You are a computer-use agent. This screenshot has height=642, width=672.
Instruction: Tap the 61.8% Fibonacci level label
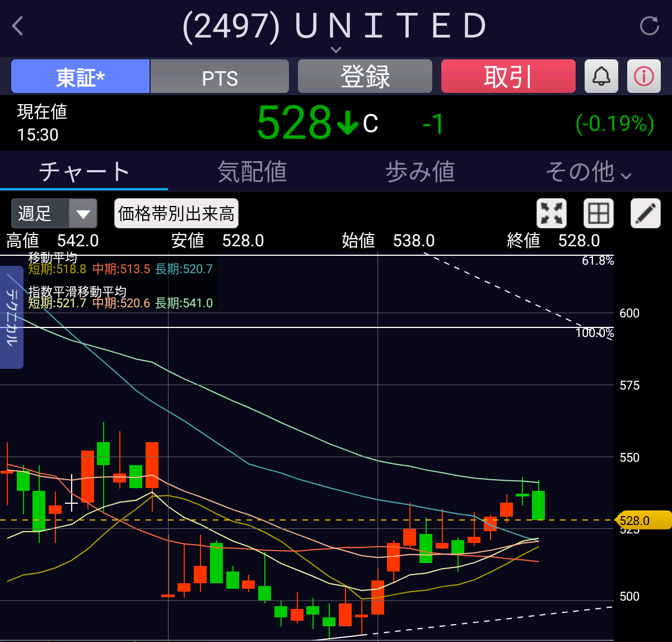pos(598,261)
